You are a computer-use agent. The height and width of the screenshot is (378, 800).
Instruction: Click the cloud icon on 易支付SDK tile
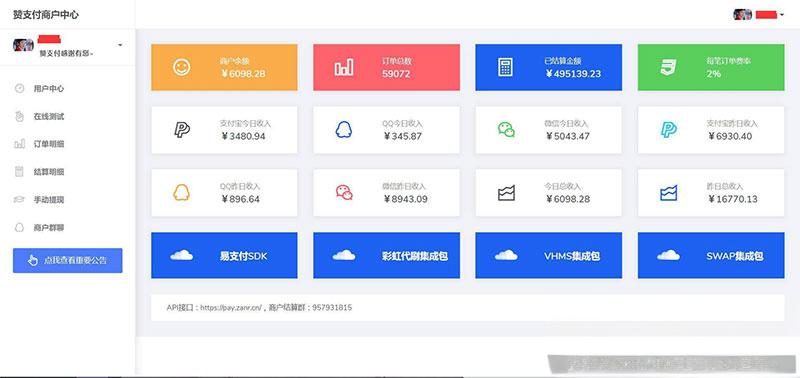point(182,255)
